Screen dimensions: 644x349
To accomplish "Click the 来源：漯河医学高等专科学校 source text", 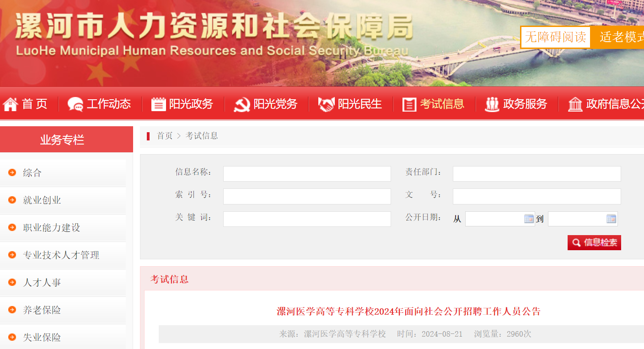I will [x=333, y=334].
